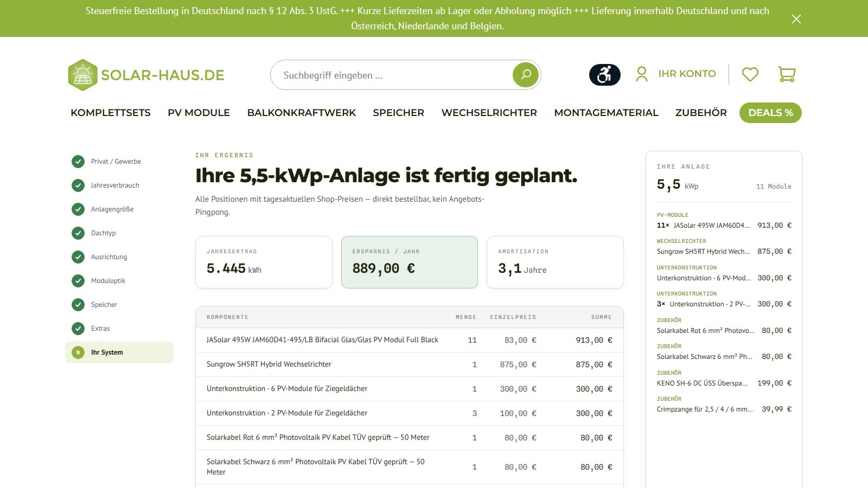Click the 83,00 € unit price cell
Screen dimensions: 868x488
pyautogui.click(x=520, y=340)
